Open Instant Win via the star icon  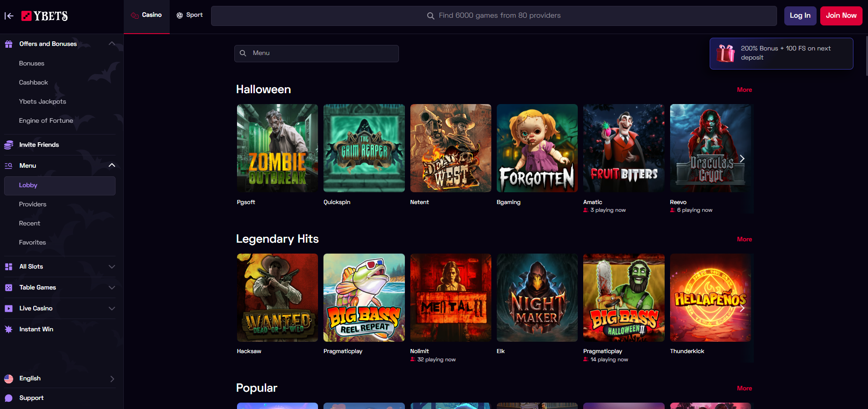click(9, 329)
